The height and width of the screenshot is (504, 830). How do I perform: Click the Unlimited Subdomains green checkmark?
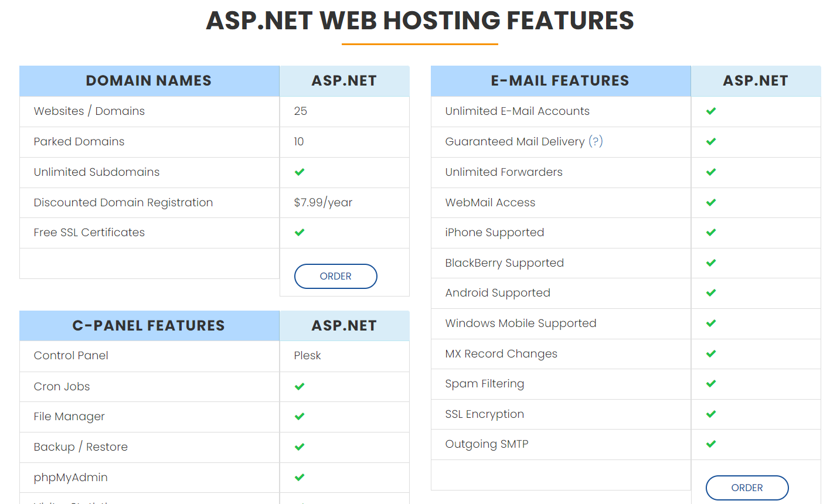coord(300,172)
